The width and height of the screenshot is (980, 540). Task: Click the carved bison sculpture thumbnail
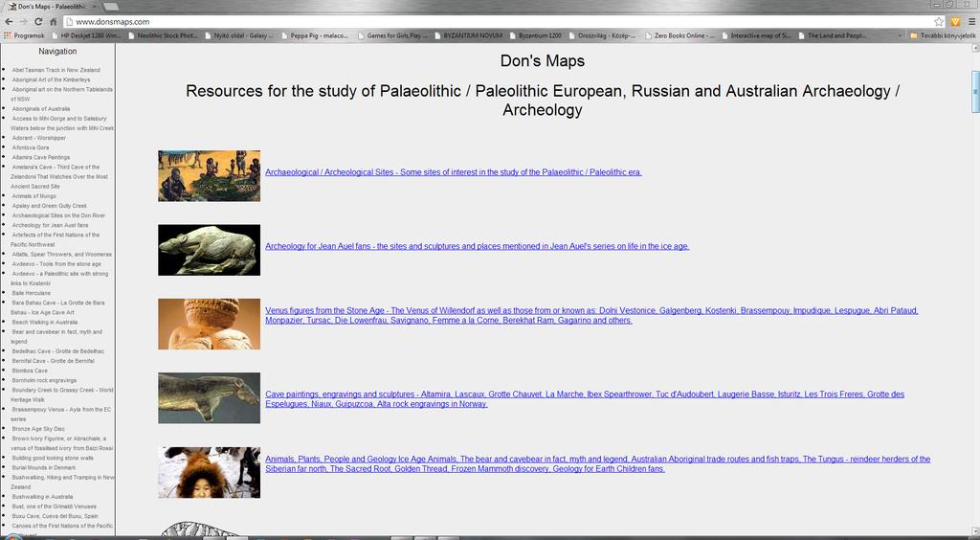point(209,250)
